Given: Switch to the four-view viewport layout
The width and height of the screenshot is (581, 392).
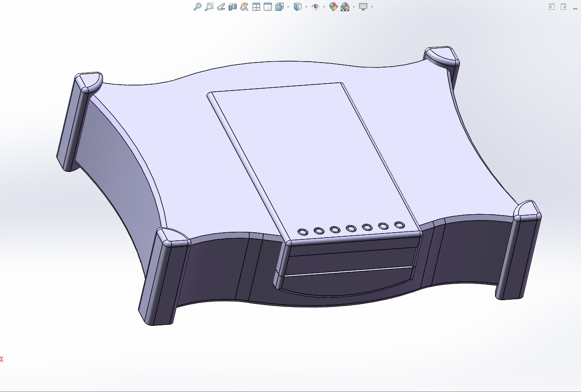Looking at the screenshot, I should [x=256, y=7].
